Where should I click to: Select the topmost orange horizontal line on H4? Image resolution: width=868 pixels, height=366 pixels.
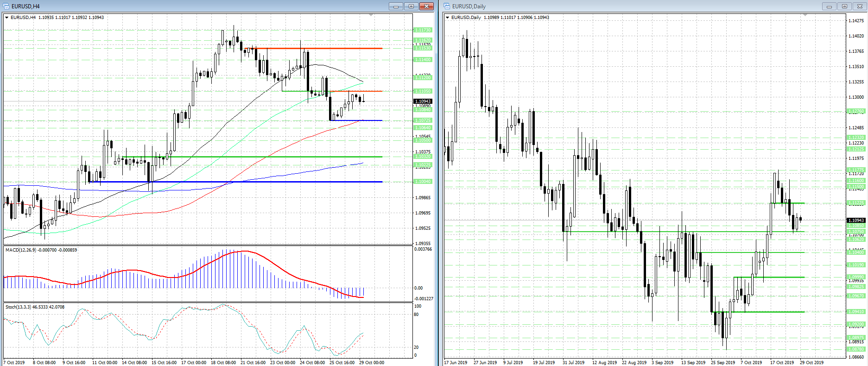(x=320, y=48)
